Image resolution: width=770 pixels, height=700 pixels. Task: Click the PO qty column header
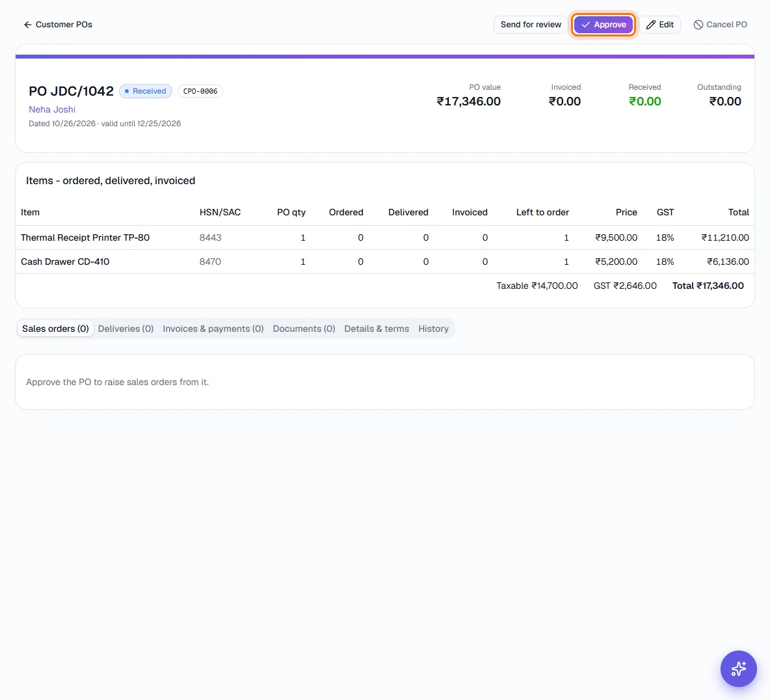point(291,212)
